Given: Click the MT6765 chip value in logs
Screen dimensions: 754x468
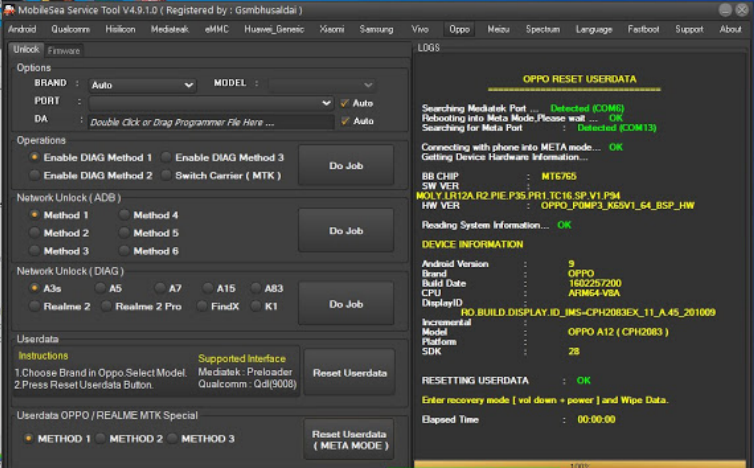Looking at the screenshot, I should (559, 176).
